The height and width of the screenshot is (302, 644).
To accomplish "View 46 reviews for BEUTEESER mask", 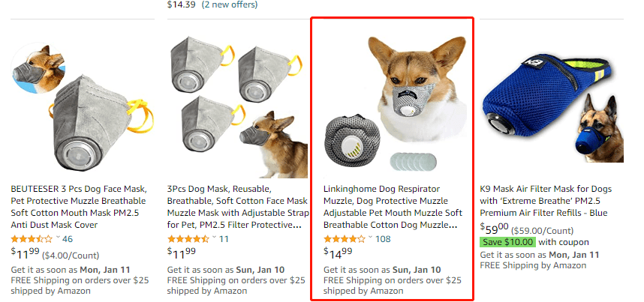I will coord(68,239).
